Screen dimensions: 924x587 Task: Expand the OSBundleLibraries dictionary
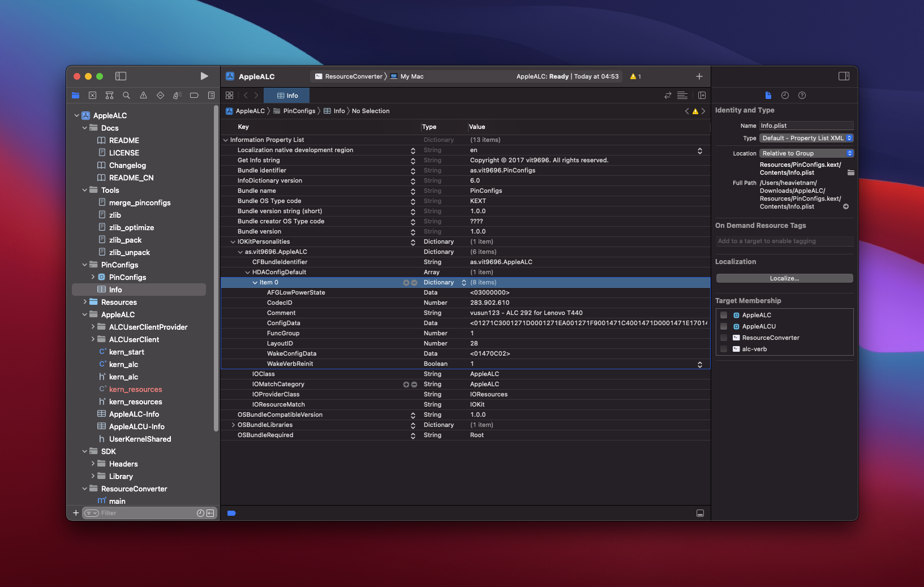tap(233, 425)
